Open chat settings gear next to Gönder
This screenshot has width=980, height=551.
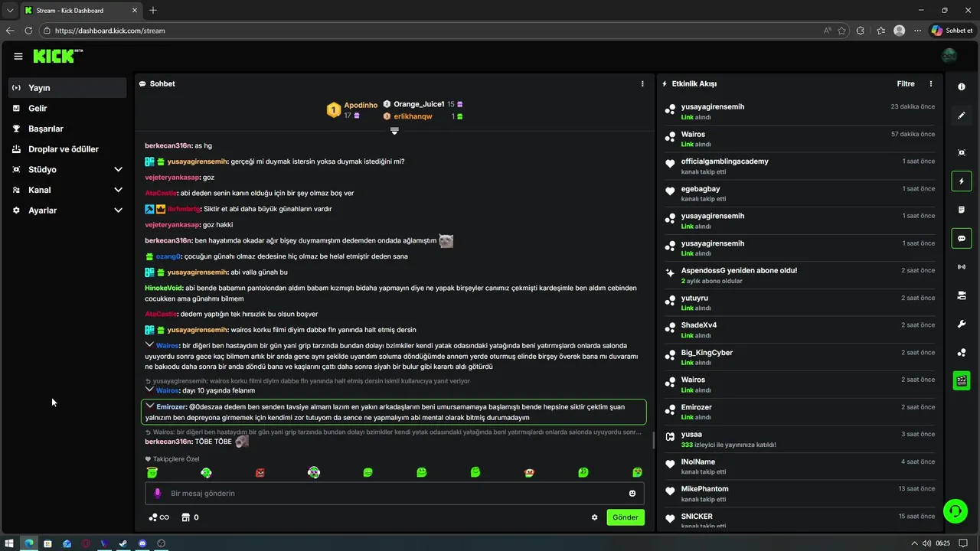594,517
